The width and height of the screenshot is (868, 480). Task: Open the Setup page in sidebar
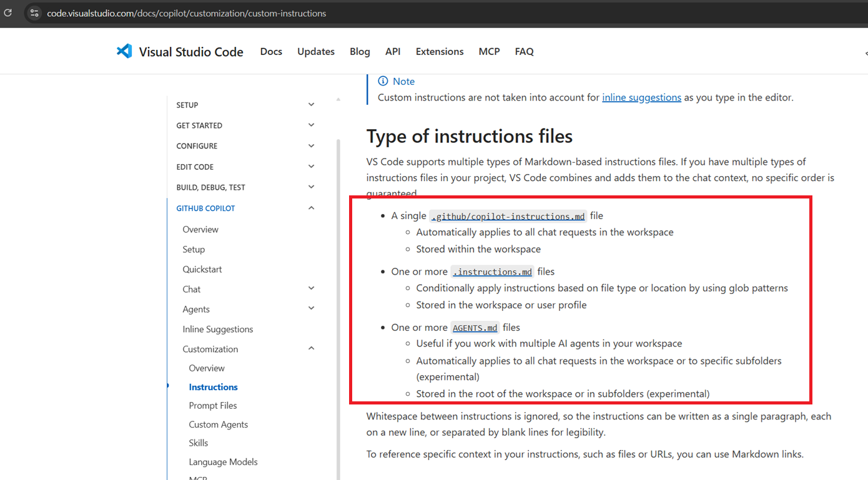(194, 249)
